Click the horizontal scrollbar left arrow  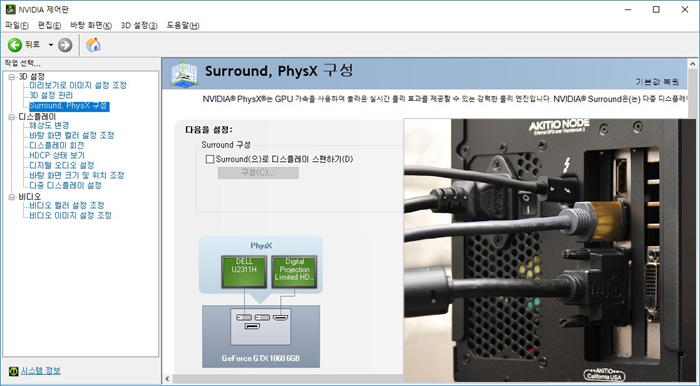[x=167, y=379]
